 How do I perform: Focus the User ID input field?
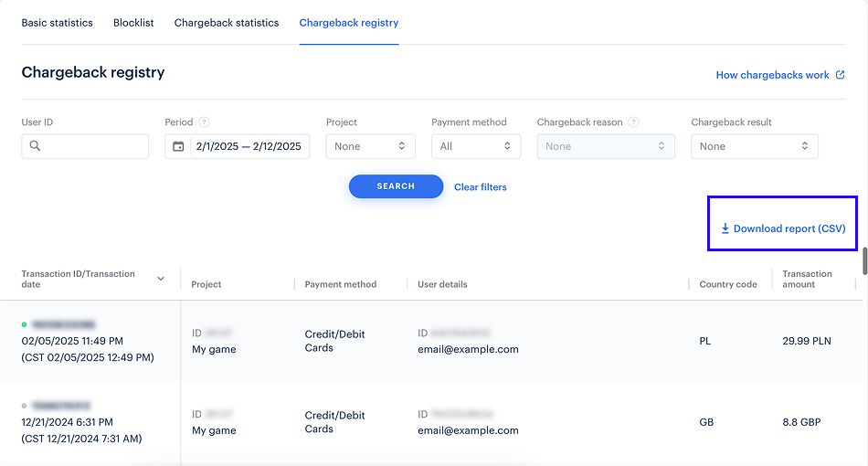point(93,146)
